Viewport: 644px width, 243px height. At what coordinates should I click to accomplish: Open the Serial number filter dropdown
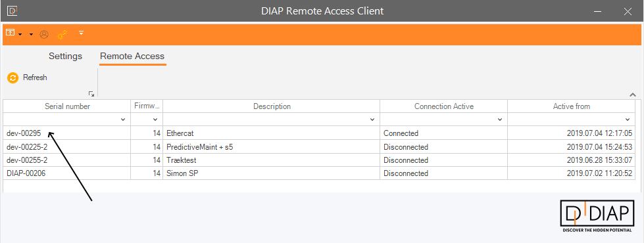[x=123, y=120]
